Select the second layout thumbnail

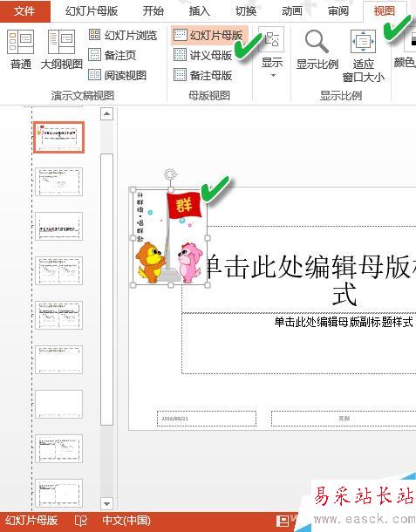point(58,182)
